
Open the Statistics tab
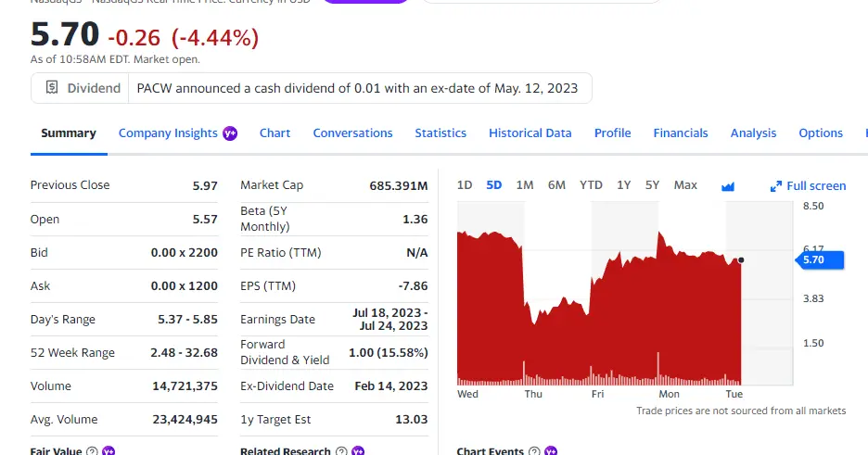tap(440, 133)
